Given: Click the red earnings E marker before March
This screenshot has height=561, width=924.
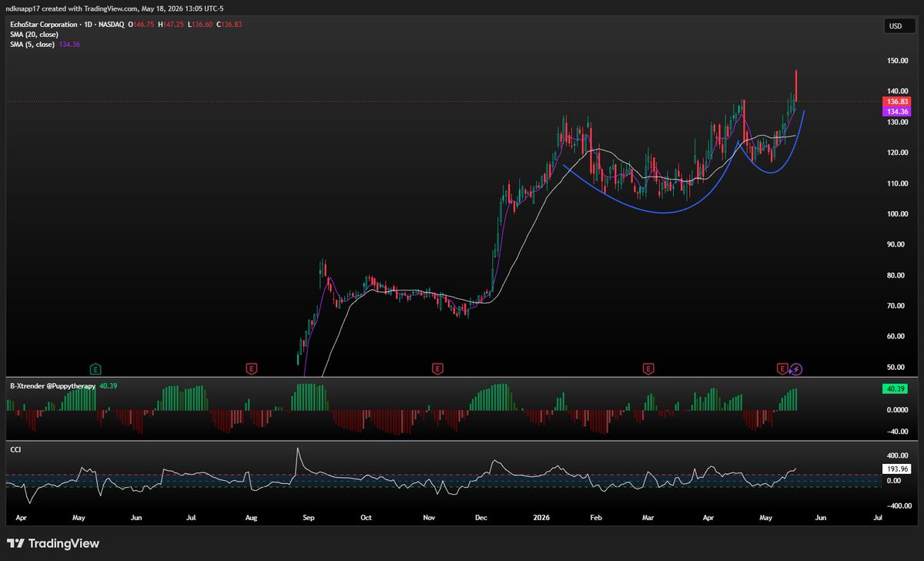Looking at the screenshot, I should click(648, 368).
